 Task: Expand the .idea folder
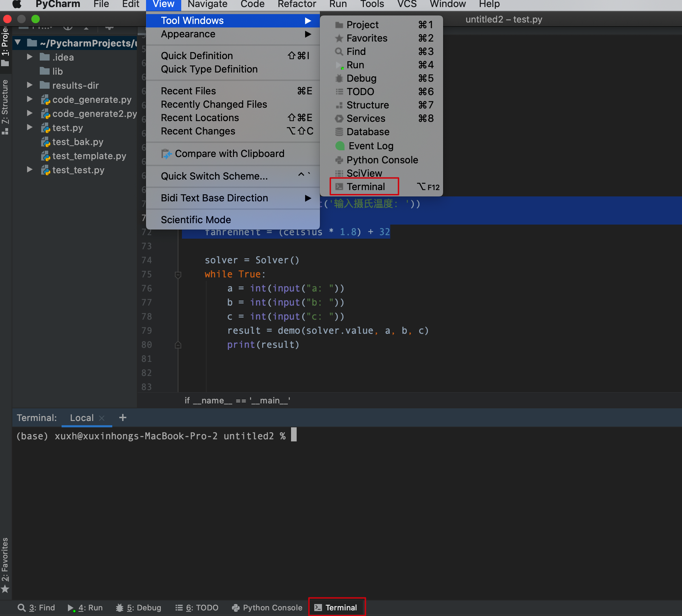point(30,57)
